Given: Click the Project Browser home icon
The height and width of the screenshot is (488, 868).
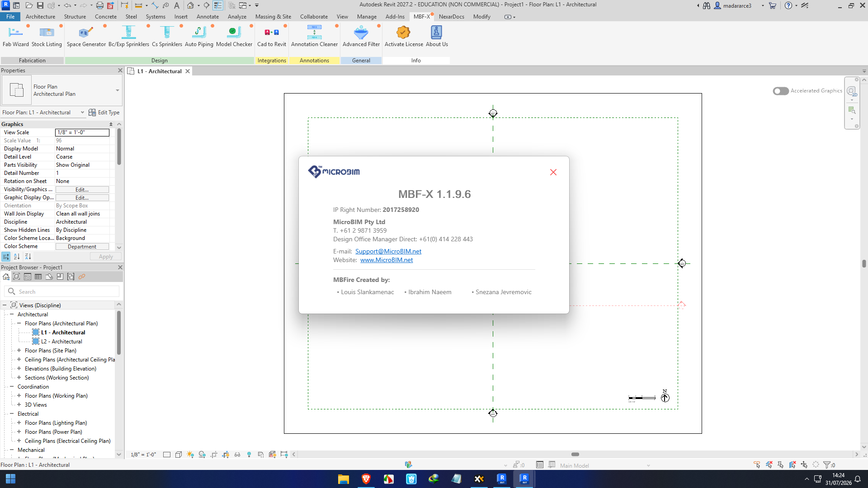Looking at the screenshot, I should pos(6,277).
